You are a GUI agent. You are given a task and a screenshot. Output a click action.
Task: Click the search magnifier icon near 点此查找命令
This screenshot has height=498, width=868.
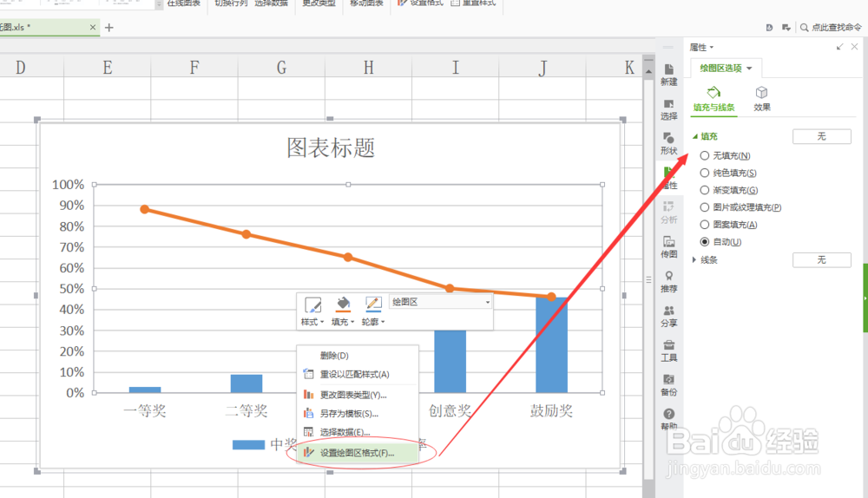point(804,28)
